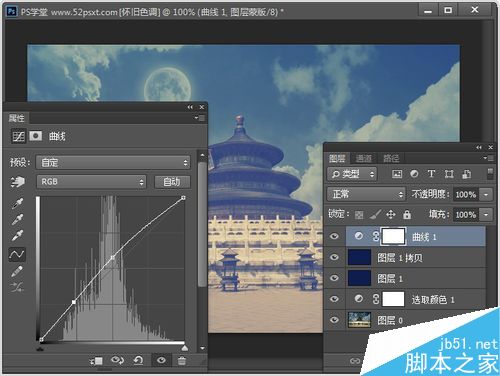Select the middle curve control point
Screen dimensions: 500x376
(x=113, y=257)
